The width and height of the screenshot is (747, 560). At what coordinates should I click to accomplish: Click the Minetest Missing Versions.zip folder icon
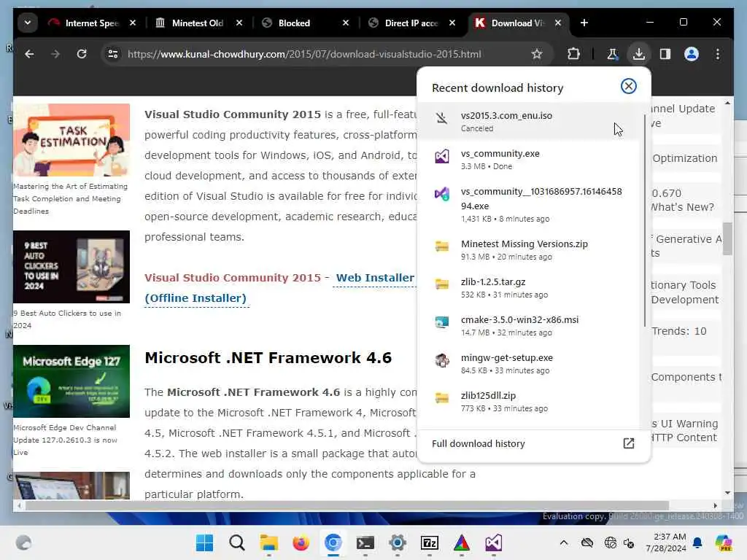pyautogui.click(x=442, y=246)
